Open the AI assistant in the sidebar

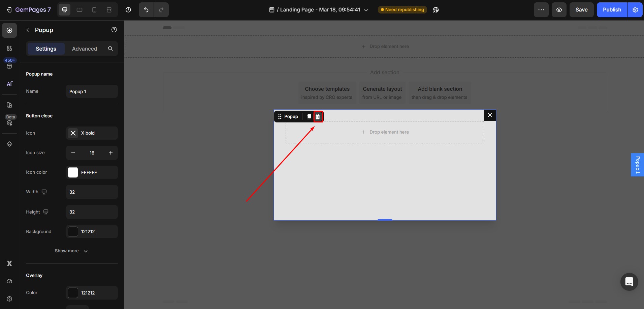9,84
